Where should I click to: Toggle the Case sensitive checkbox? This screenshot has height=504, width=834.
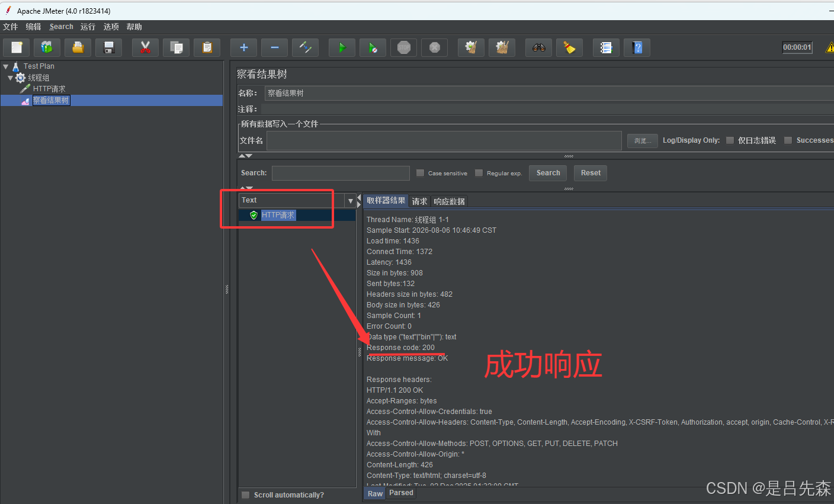tap(420, 173)
